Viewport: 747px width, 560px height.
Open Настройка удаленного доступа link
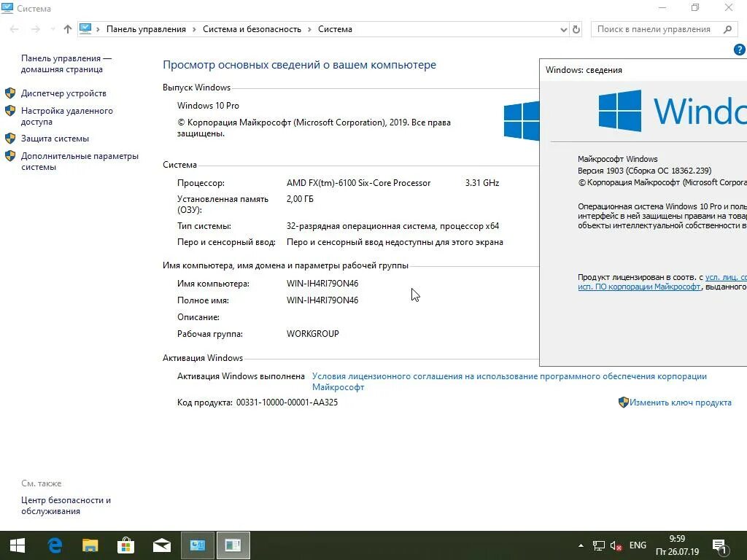pos(66,116)
